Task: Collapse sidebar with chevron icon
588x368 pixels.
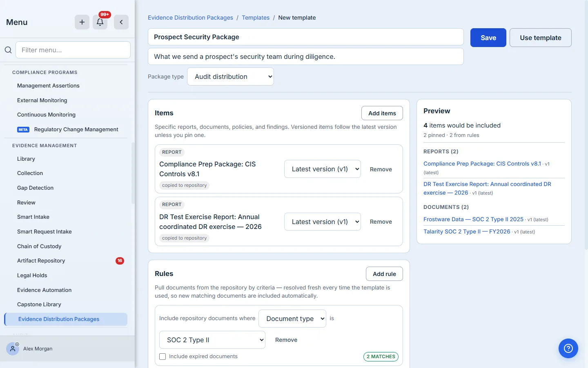Action: (x=121, y=22)
